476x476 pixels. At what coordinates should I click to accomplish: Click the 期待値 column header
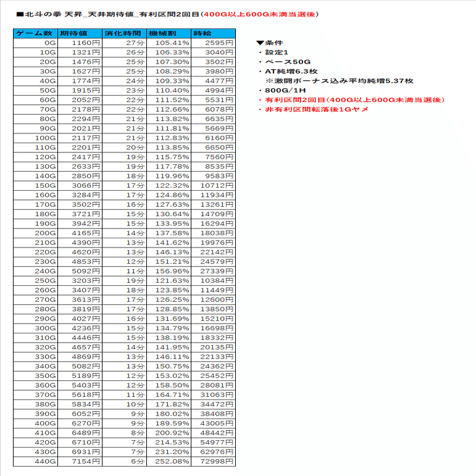click(x=80, y=33)
